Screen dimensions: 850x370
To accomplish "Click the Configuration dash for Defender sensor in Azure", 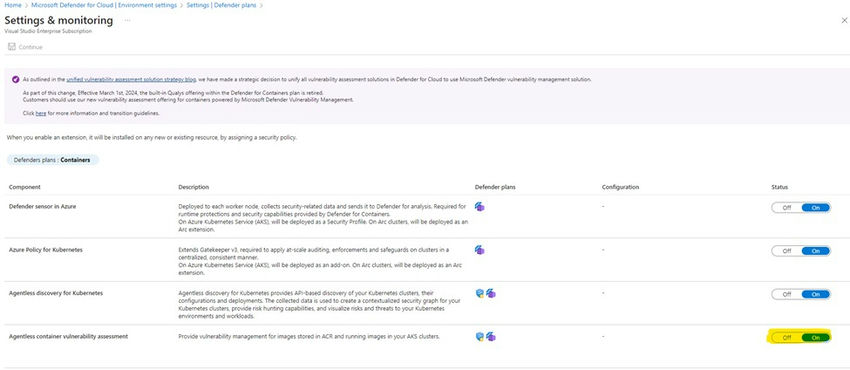I will pos(603,206).
